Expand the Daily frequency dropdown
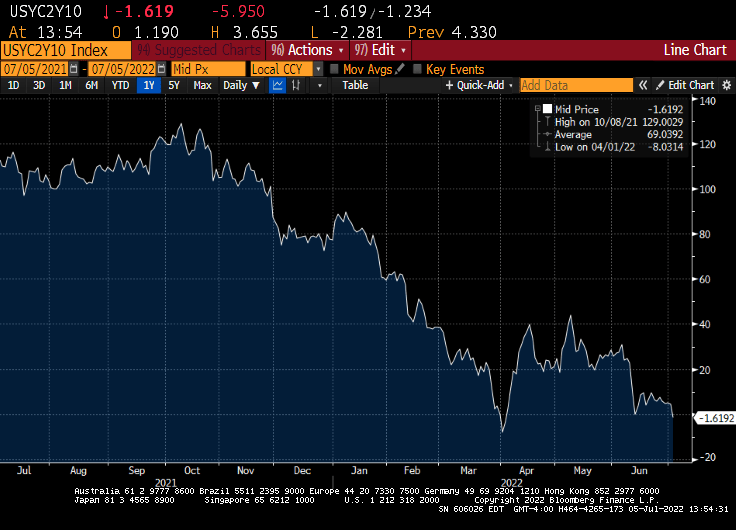 click(x=240, y=86)
